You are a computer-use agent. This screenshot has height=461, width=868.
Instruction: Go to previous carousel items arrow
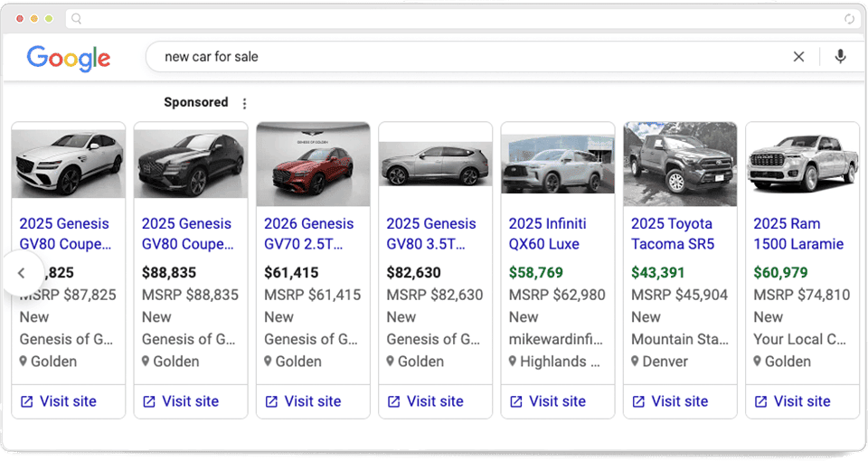[21, 273]
